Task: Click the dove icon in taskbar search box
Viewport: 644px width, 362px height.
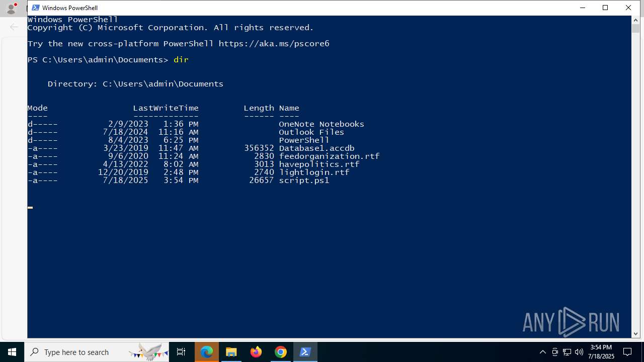Action: click(x=149, y=352)
